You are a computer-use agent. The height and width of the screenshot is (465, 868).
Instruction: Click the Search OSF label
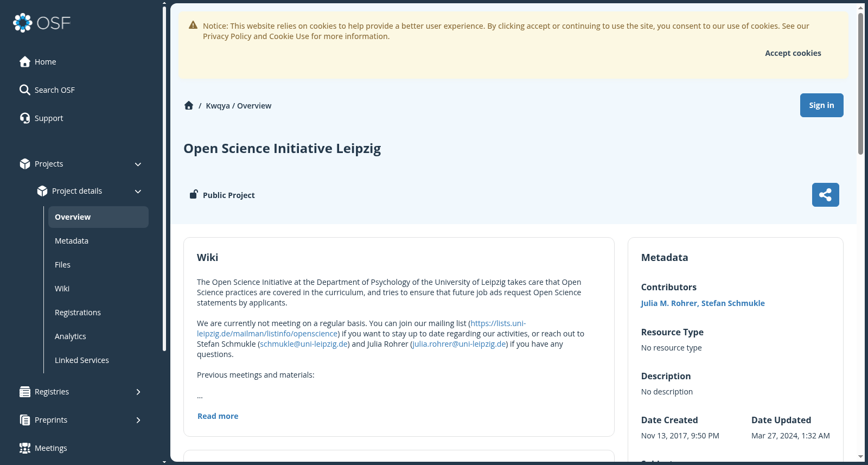pyautogui.click(x=55, y=90)
